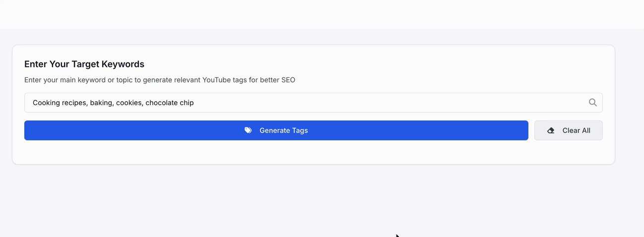
Task: Click the eraser icon on Clear All
Action: click(x=551, y=130)
